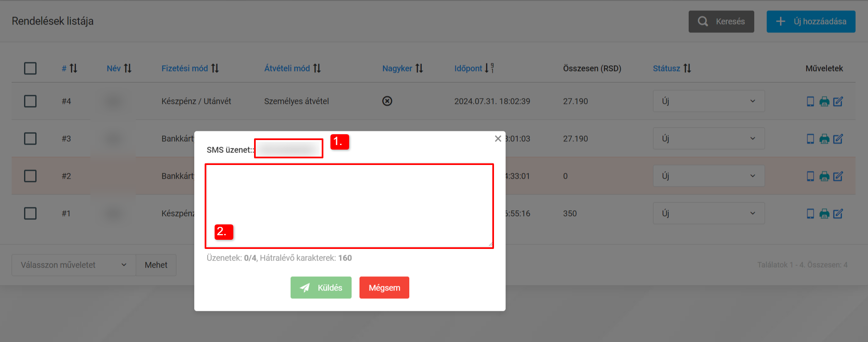This screenshot has height=342, width=868.
Task: Close the SMS dialog with the X icon
Action: tap(498, 139)
